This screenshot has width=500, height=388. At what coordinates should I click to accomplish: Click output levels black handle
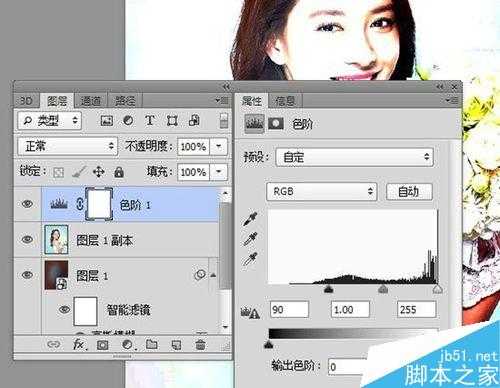(x=269, y=345)
